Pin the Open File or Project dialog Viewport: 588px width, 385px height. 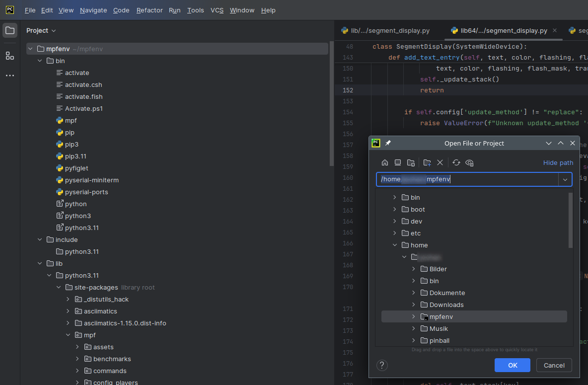click(x=388, y=143)
